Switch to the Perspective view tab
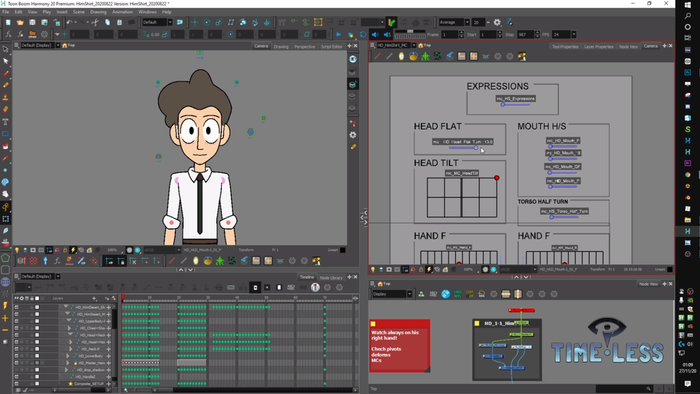The width and height of the screenshot is (700, 394). (x=304, y=46)
